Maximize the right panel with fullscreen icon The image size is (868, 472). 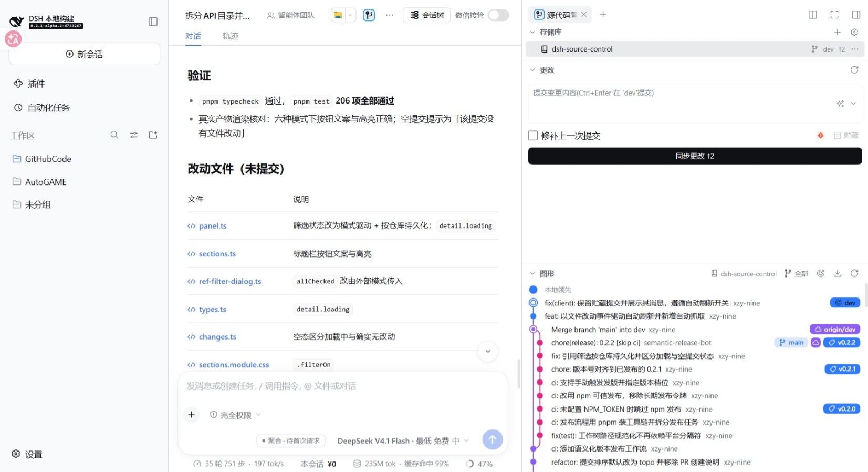click(834, 15)
